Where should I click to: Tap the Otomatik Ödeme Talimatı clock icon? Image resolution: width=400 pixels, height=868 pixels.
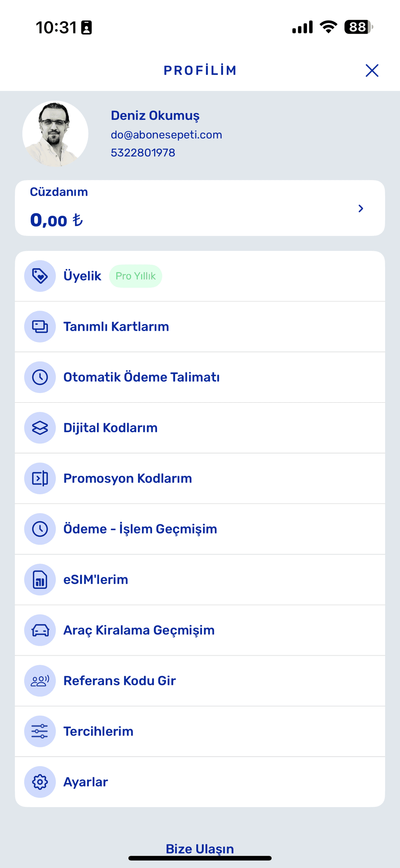pyautogui.click(x=40, y=377)
